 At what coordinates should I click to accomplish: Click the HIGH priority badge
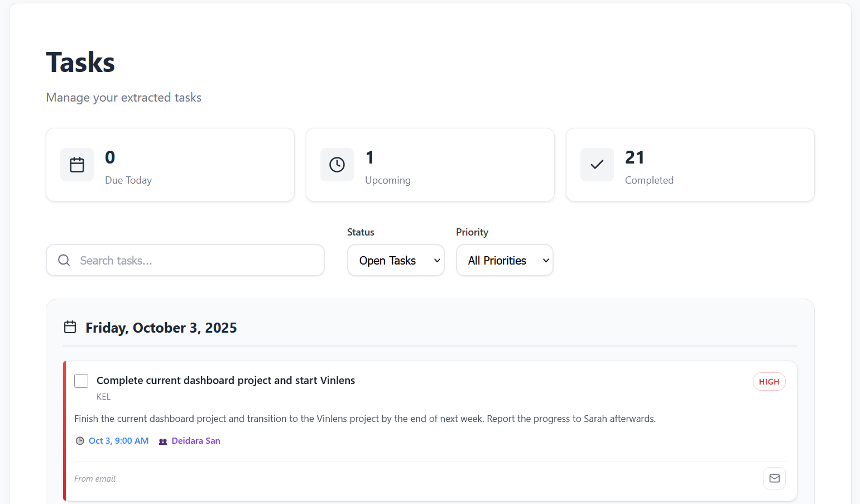tap(769, 381)
